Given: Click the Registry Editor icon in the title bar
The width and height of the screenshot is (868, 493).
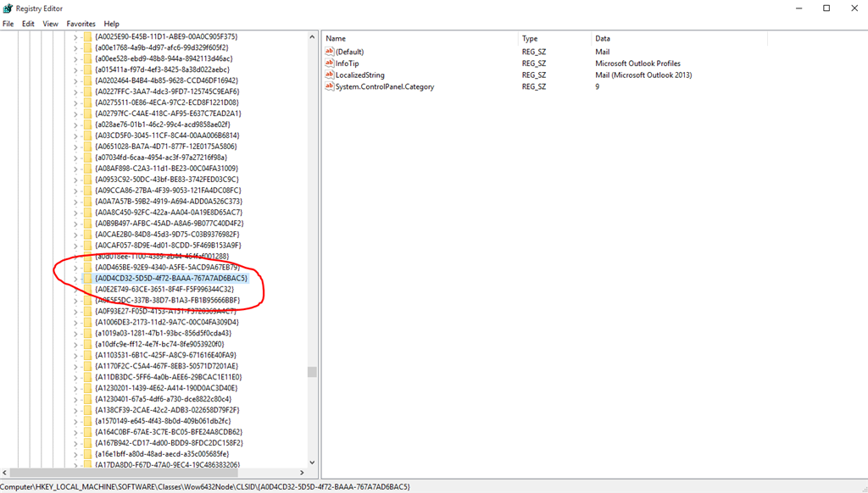Looking at the screenshot, I should coord(7,8).
